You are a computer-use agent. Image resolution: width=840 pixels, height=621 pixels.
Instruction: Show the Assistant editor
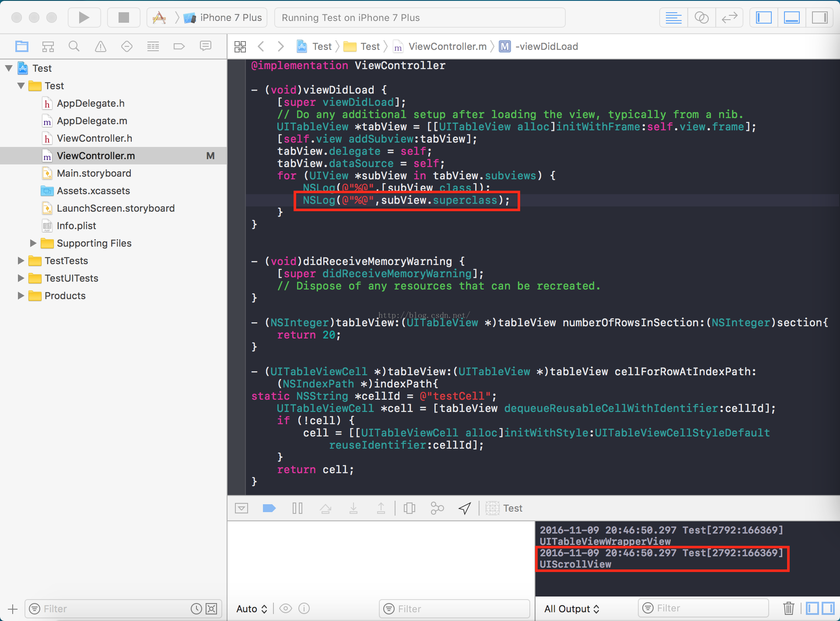(x=701, y=18)
